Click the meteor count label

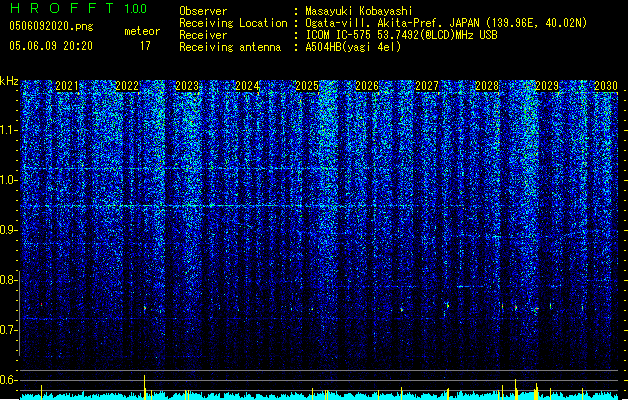click(142, 31)
